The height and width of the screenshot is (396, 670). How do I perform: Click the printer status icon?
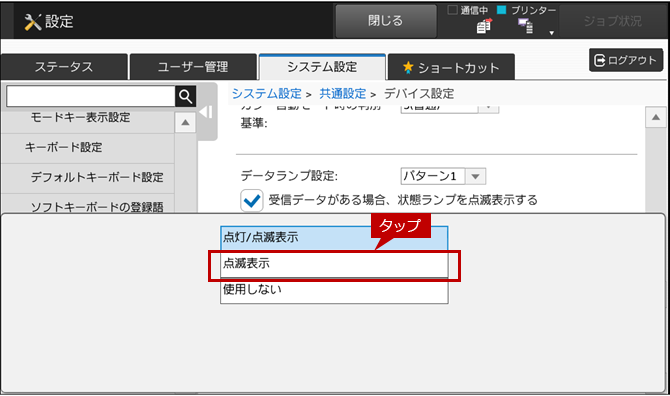(x=526, y=26)
